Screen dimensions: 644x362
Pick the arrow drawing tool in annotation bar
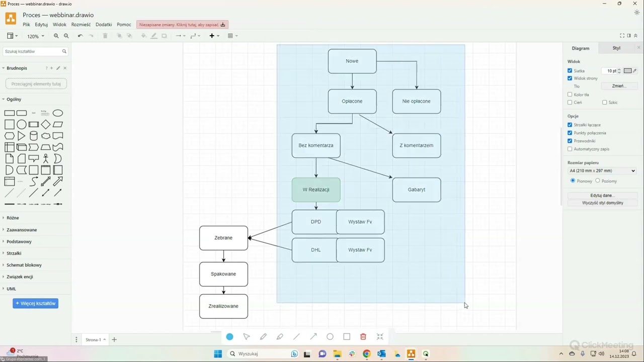[313, 336]
